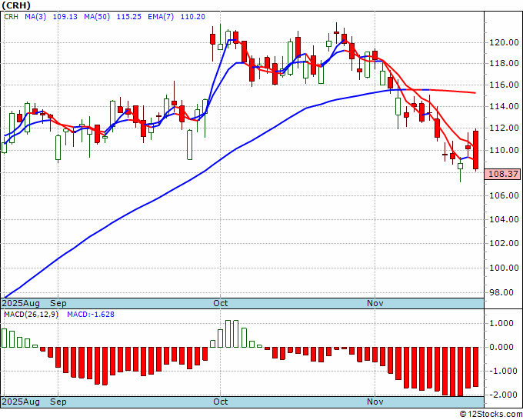Click the 0.000 MACD axis label

click(x=501, y=347)
